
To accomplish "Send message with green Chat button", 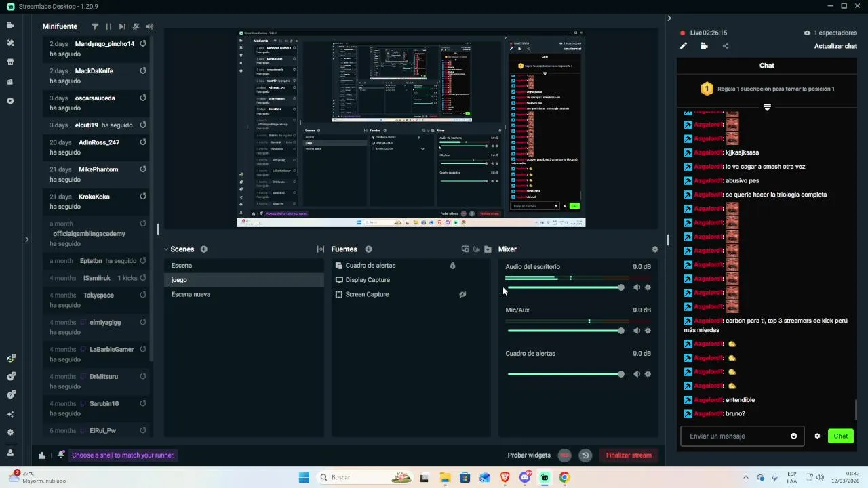I will point(841,436).
